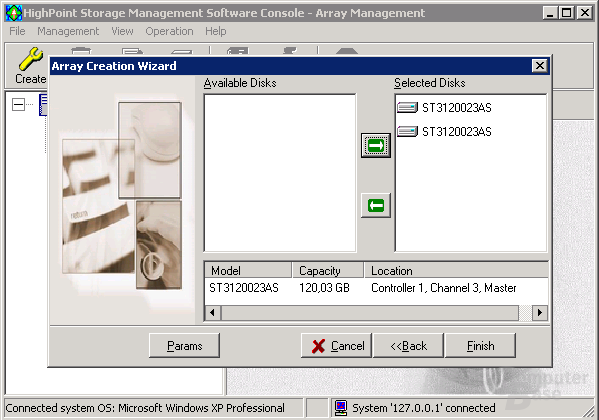Open the Help menu
Viewport: 599px width, 420px height.
pyautogui.click(x=215, y=31)
